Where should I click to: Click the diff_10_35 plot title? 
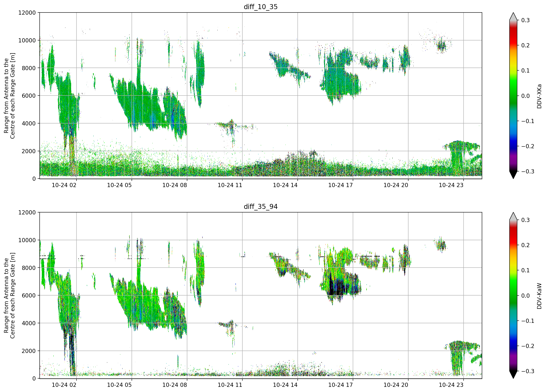(260, 7)
